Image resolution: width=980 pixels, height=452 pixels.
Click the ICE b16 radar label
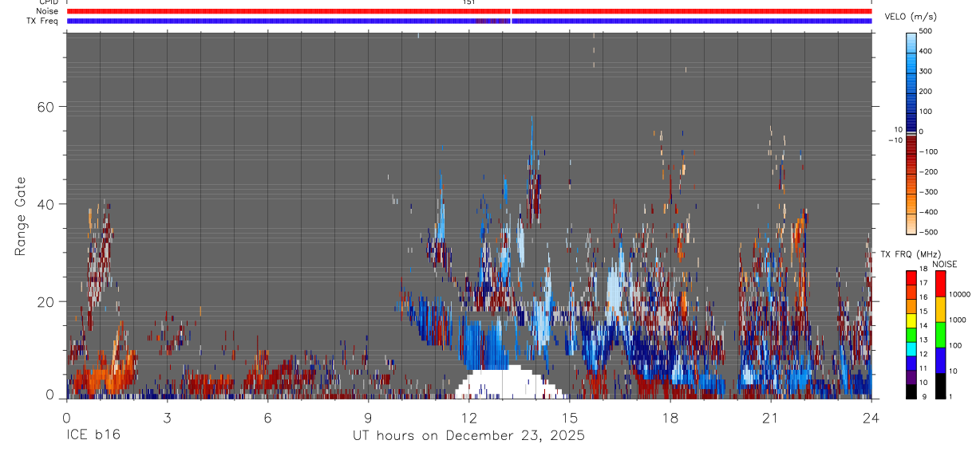[x=93, y=436]
